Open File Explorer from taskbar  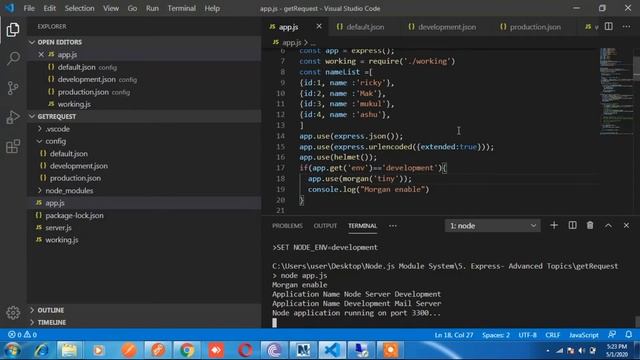tap(69, 350)
